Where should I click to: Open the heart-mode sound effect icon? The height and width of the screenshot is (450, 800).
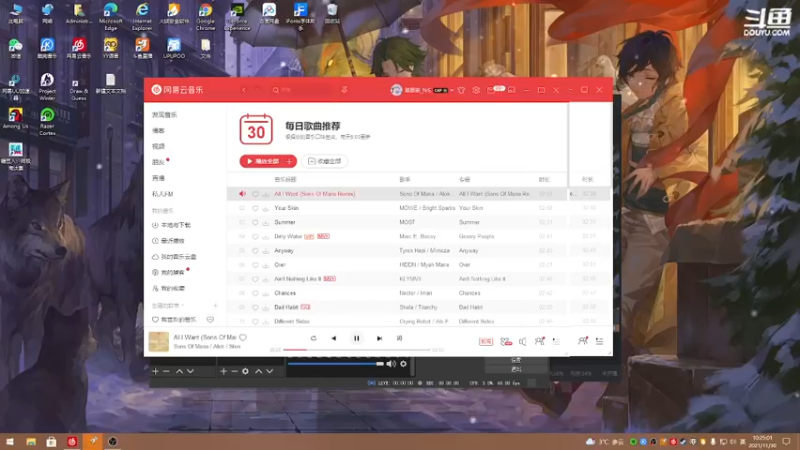click(506, 341)
